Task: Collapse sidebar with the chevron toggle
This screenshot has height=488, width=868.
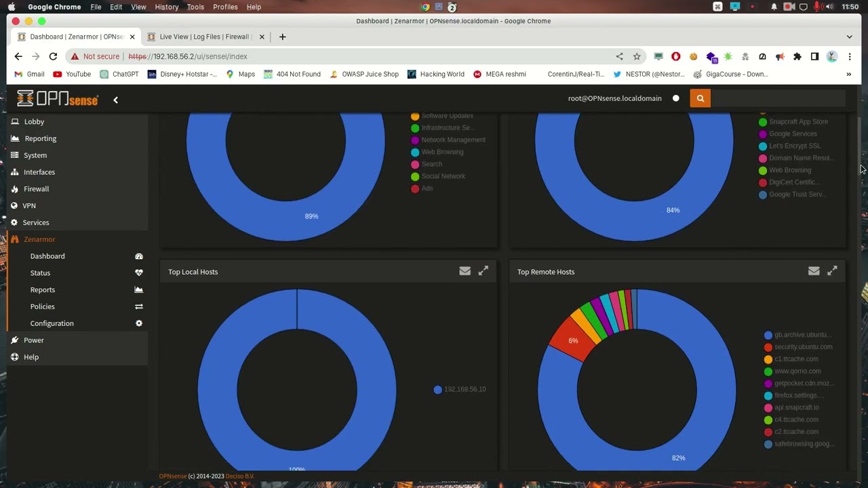Action: tap(115, 100)
